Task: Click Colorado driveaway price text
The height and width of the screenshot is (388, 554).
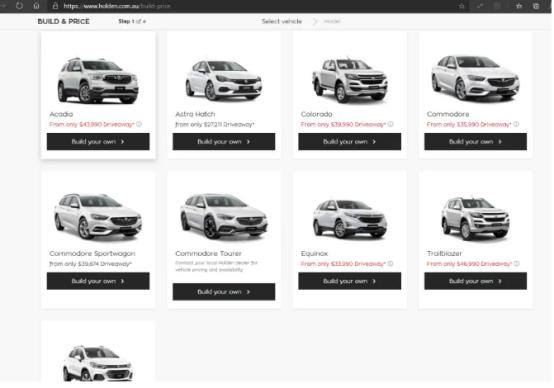Action: point(343,124)
